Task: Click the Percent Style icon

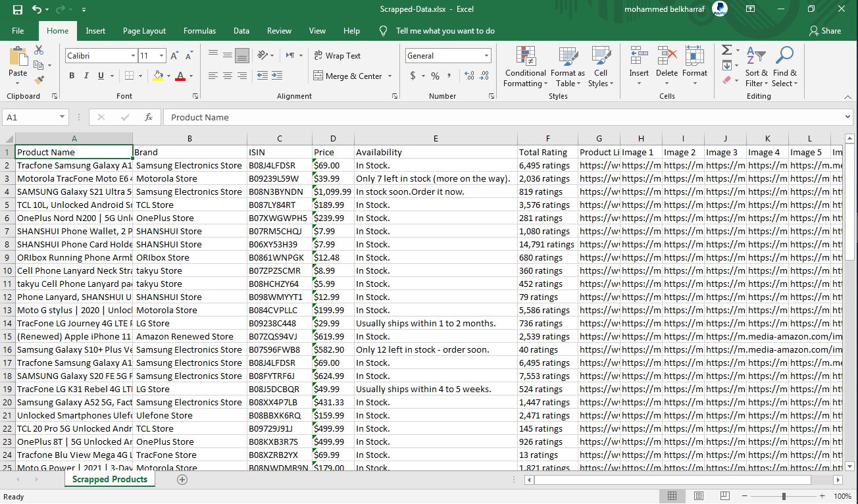Action: tap(435, 76)
